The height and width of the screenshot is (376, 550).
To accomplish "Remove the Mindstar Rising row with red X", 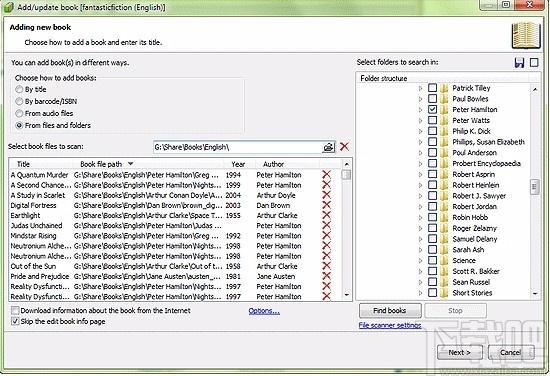I will pos(327,236).
